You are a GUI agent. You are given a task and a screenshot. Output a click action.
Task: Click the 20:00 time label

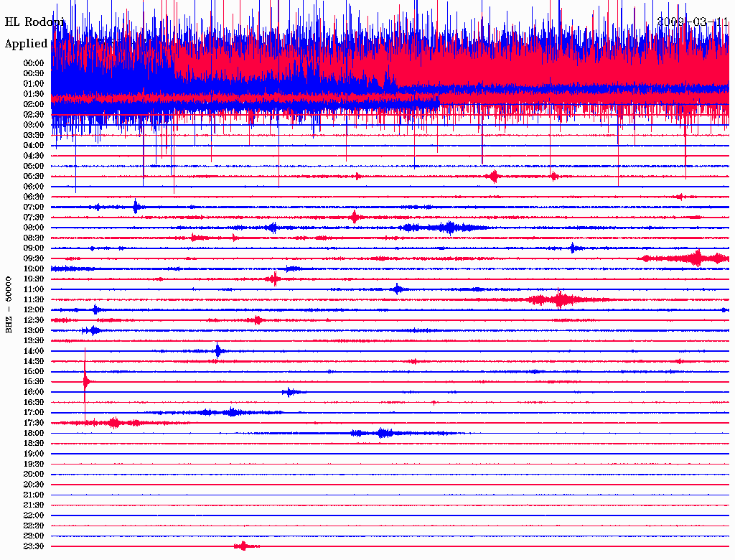click(33, 475)
